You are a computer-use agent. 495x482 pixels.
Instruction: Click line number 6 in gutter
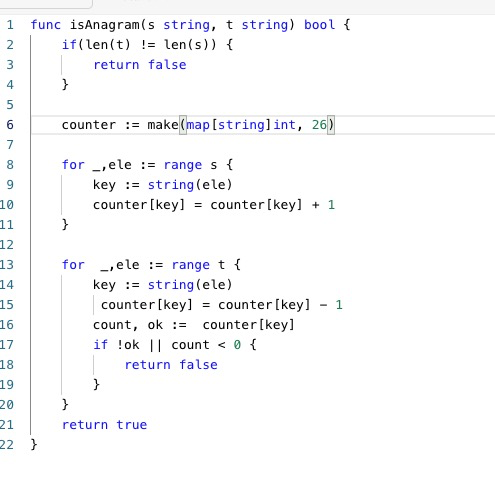point(10,125)
